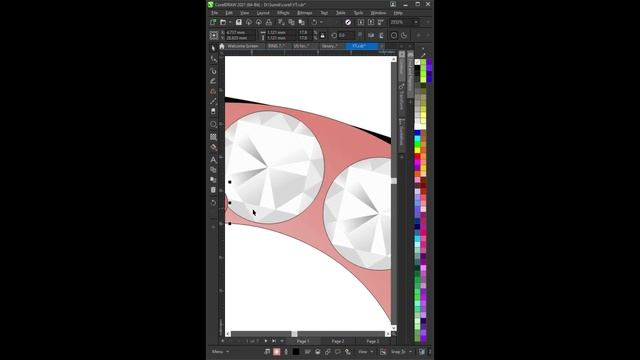Click the Copy icon in toolbar
The height and width of the screenshot is (360, 640).
click(x=291, y=22)
